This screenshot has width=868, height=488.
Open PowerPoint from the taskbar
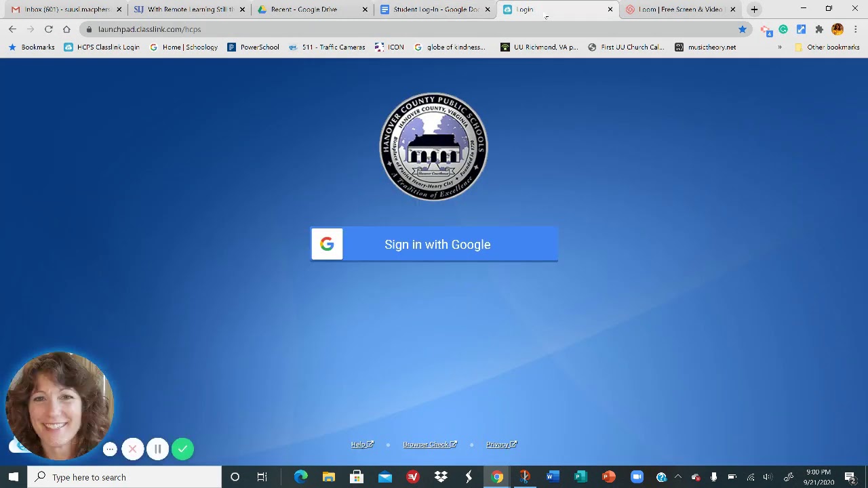coord(609,477)
